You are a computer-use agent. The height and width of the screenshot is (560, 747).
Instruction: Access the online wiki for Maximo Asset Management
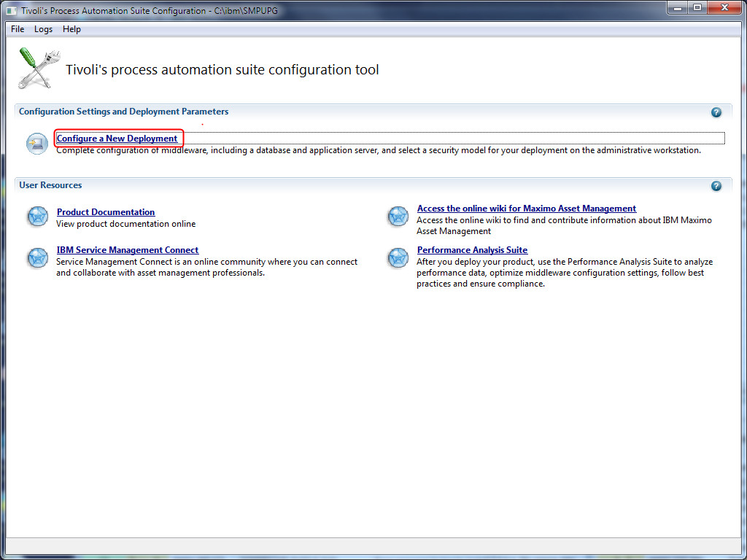[527, 208]
